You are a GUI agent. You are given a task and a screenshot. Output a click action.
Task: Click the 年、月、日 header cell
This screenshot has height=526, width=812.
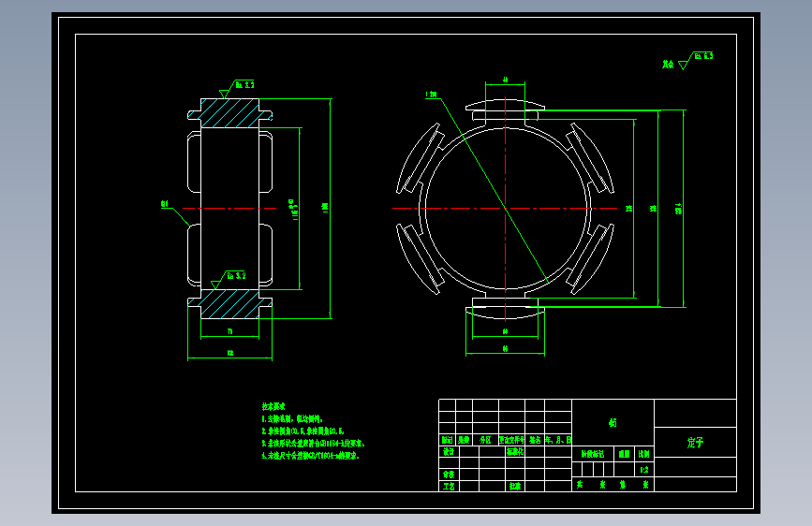(x=558, y=440)
